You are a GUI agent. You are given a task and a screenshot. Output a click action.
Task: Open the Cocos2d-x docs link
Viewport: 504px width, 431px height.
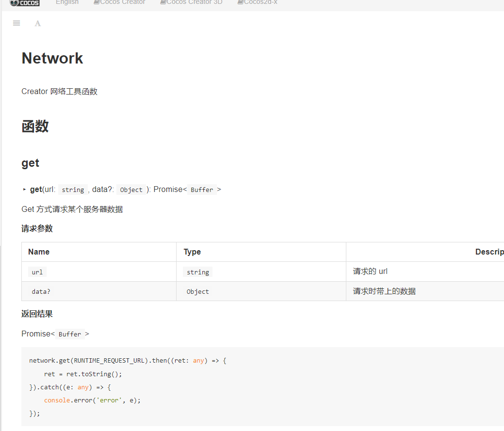pos(260,2)
